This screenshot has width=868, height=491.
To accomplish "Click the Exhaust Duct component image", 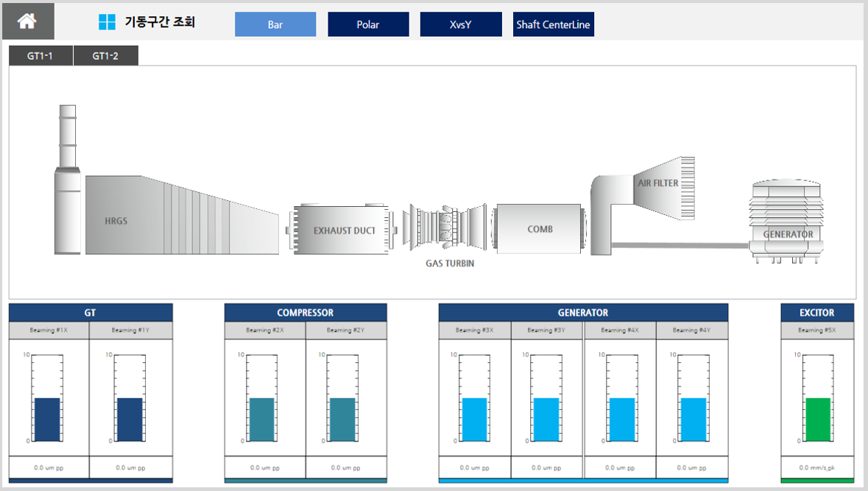I will [341, 230].
